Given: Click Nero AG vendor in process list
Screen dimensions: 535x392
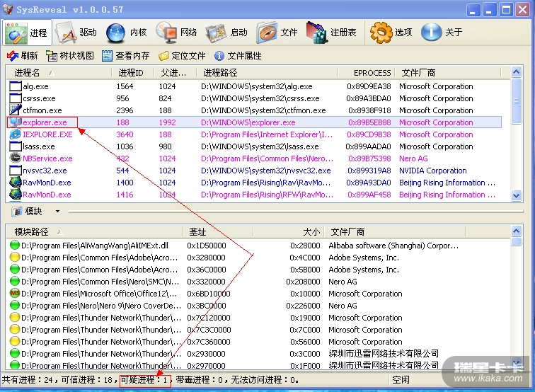Looking at the screenshot, I should (413, 158).
